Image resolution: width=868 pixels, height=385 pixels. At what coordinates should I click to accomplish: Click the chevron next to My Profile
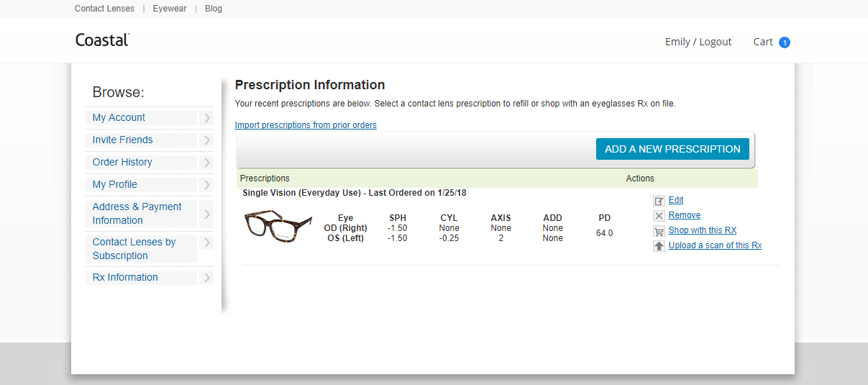click(206, 185)
